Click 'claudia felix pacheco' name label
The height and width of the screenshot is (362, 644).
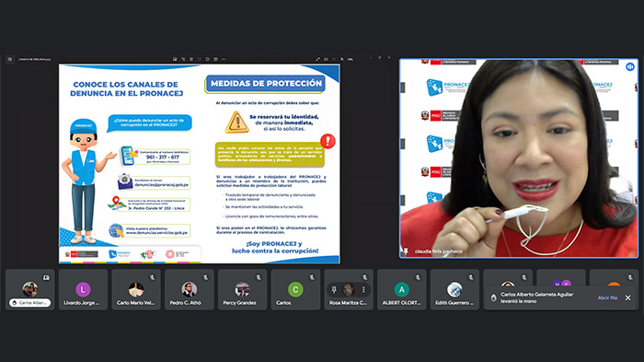click(438, 251)
